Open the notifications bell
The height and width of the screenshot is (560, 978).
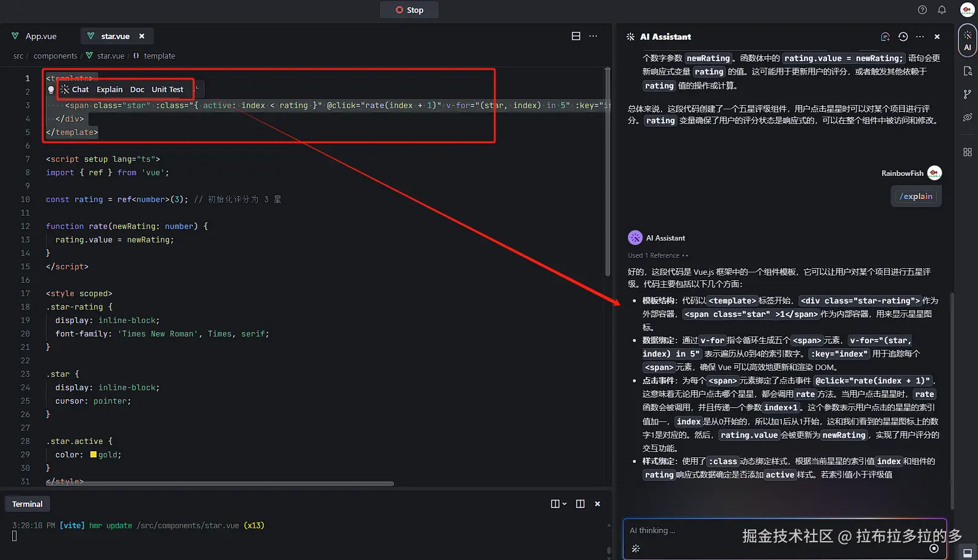[942, 10]
